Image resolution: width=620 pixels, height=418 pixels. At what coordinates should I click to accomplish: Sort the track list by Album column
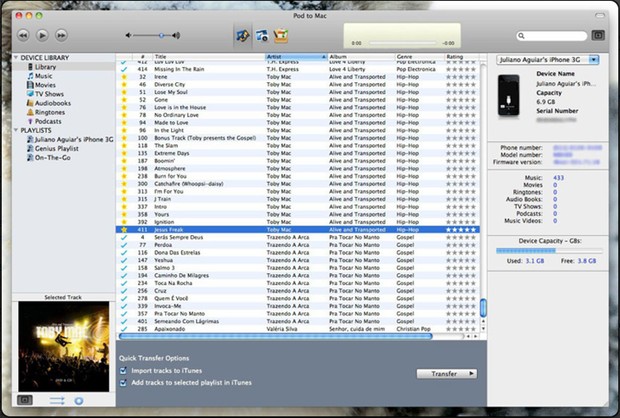pos(361,57)
